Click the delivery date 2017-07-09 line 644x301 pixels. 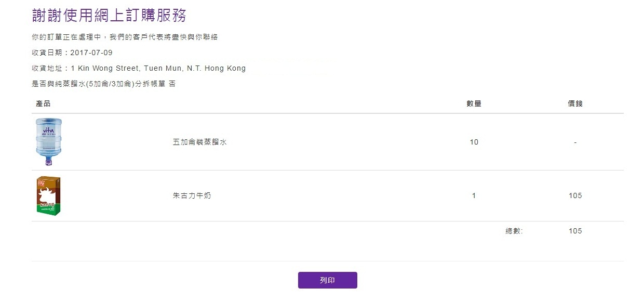point(72,53)
